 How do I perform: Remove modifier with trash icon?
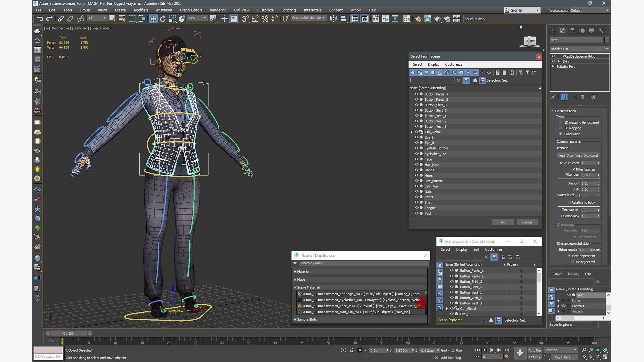coord(582,97)
